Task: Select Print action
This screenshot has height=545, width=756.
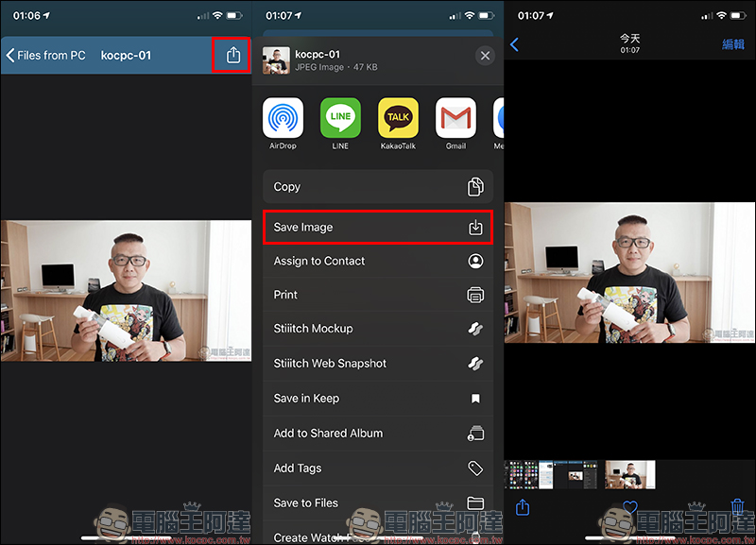Action: click(378, 295)
